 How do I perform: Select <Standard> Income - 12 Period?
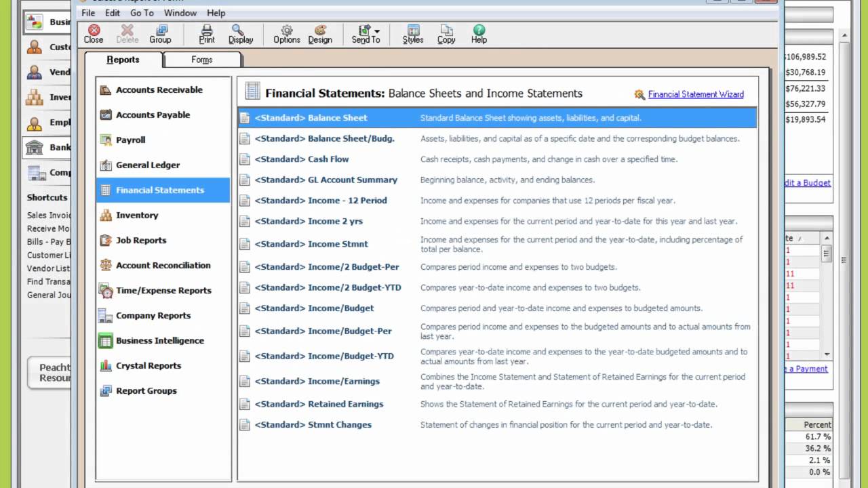(497, 201)
